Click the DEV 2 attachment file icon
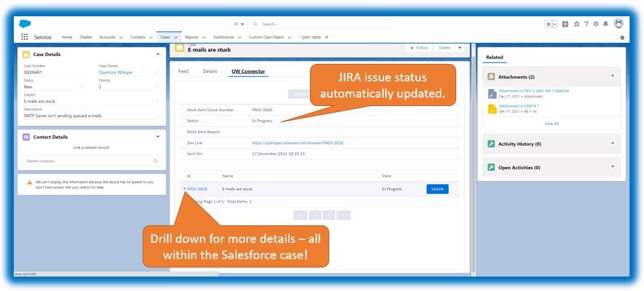 click(x=492, y=94)
